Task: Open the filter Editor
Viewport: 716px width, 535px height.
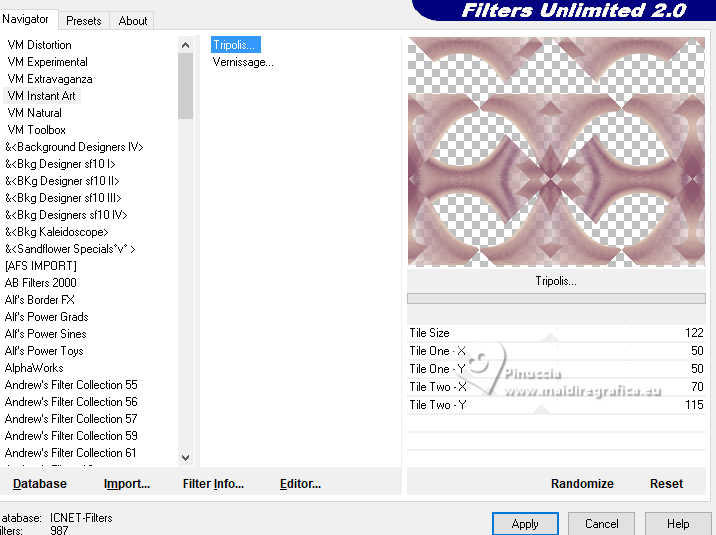Action: click(x=300, y=484)
